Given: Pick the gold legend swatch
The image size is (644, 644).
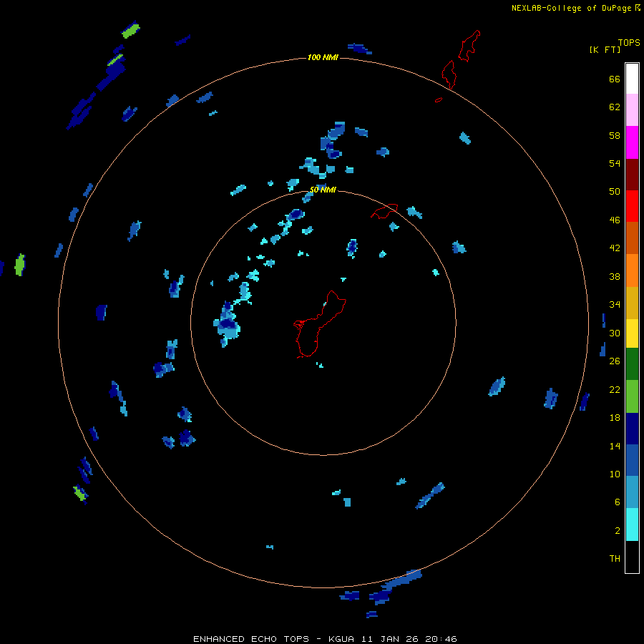Looking at the screenshot, I should [632, 303].
